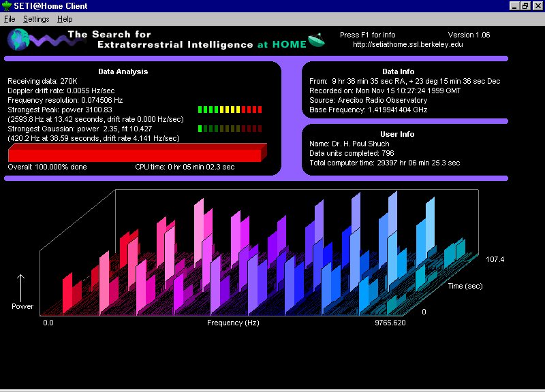Click the "2593.8 Hz at 13.42 seconds" line
Screen dimensions: 545x392
tap(95, 119)
